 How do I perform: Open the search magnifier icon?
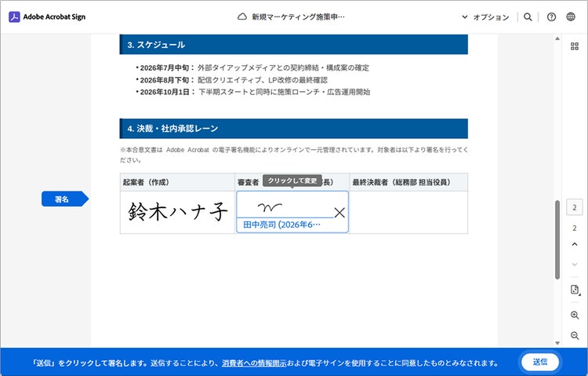528,17
